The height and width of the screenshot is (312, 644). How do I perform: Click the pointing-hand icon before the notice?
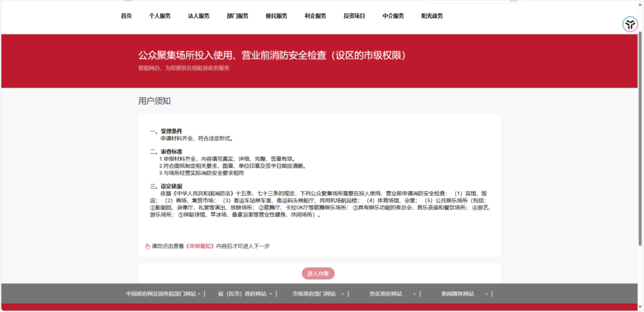pos(147,246)
